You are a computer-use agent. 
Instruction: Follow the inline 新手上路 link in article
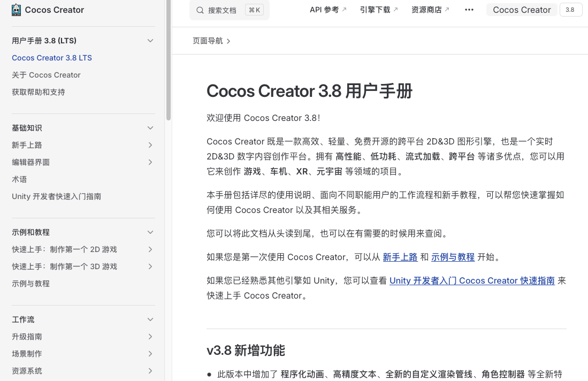coord(400,257)
